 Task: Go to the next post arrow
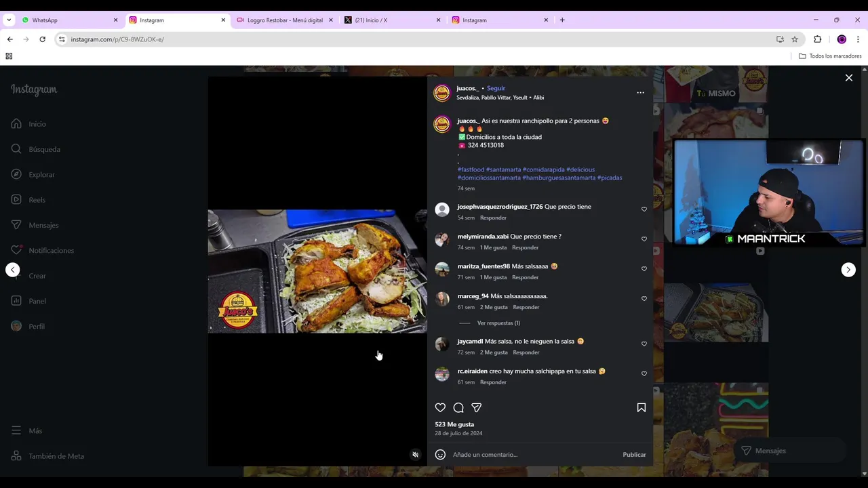point(848,270)
